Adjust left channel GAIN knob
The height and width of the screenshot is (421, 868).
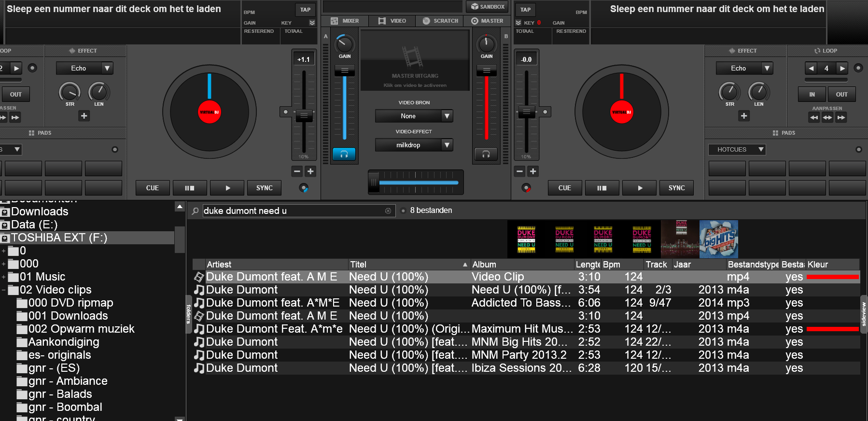pos(345,44)
